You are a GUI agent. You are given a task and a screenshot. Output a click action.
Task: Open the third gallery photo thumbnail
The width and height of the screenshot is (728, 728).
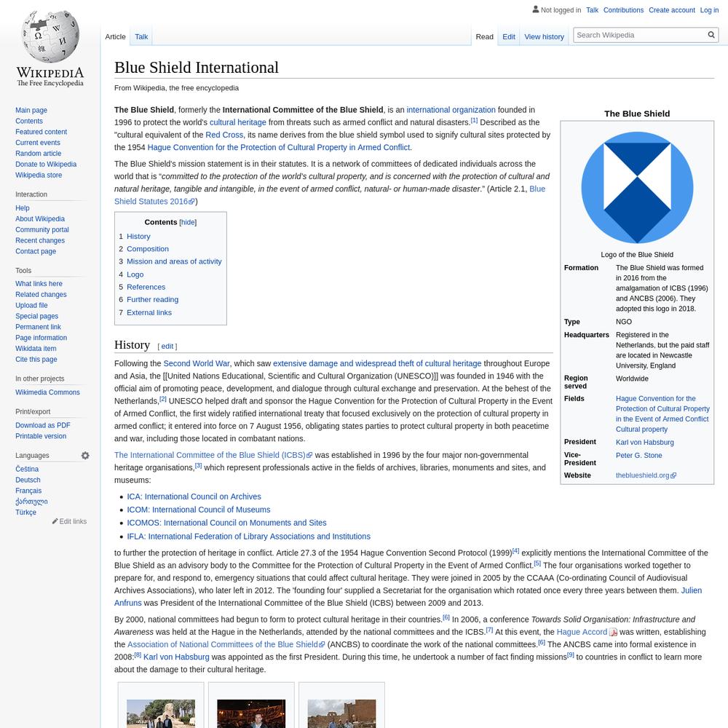341,713
